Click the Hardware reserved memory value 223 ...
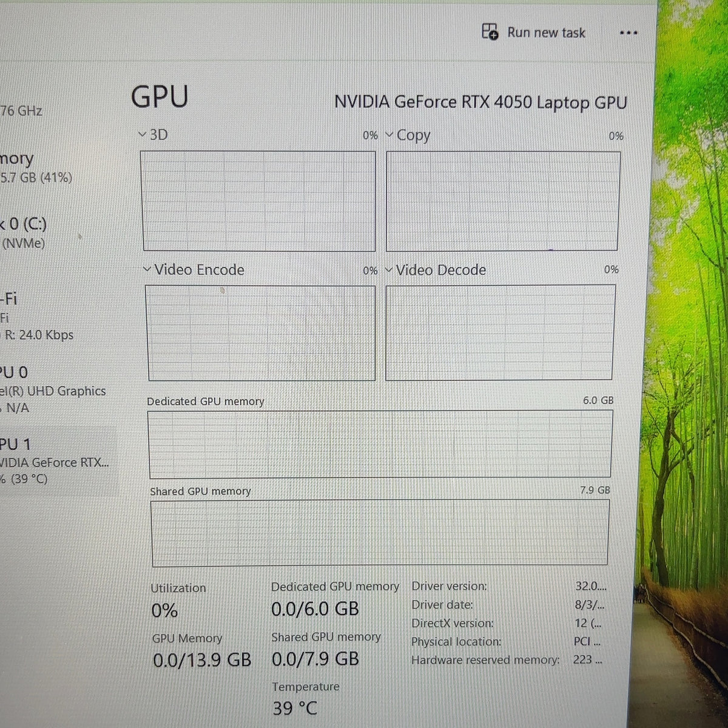Screen dimensions: 728x728 (x=587, y=659)
